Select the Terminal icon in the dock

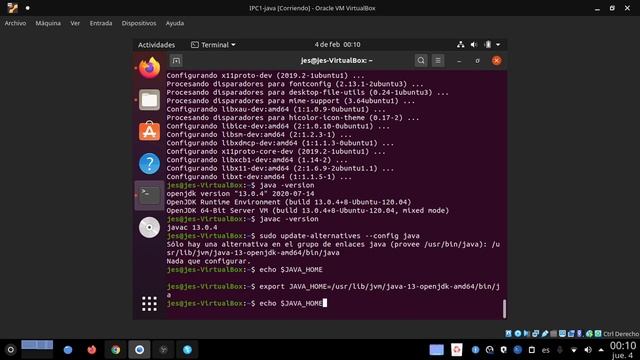149,196
